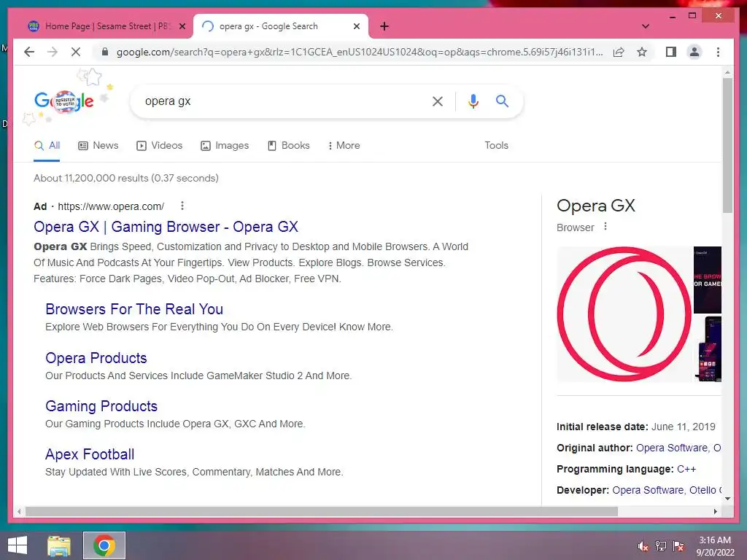Switch to Images results
The width and height of the screenshot is (747, 560).
(225, 146)
